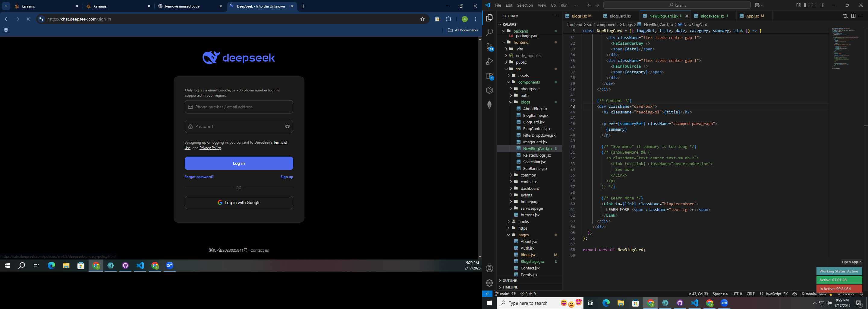Switch to BlogsPage.jsx editor tab
The width and height of the screenshot is (868, 309).
713,16
